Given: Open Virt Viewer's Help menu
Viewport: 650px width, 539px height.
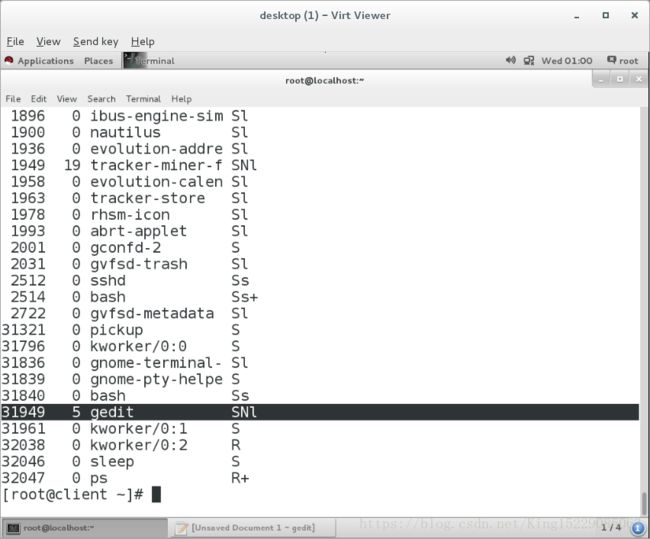Looking at the screenshot, I should (143, 41).
